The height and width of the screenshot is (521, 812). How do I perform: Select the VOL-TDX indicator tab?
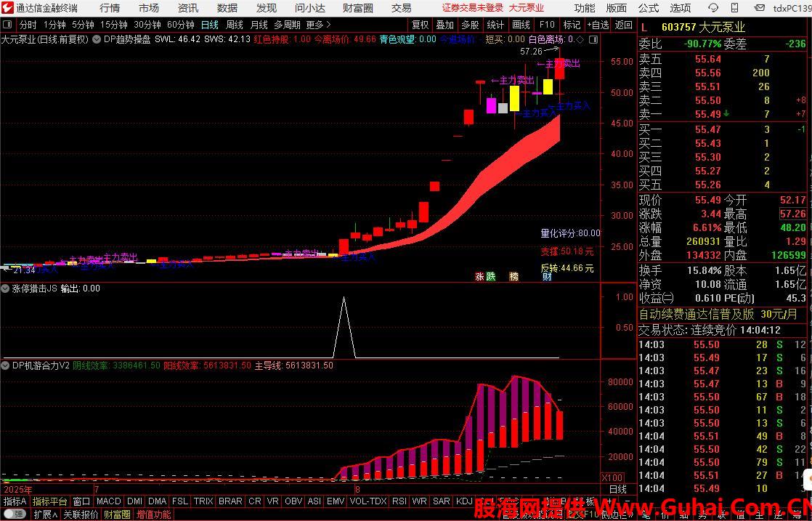click(368, 501)
